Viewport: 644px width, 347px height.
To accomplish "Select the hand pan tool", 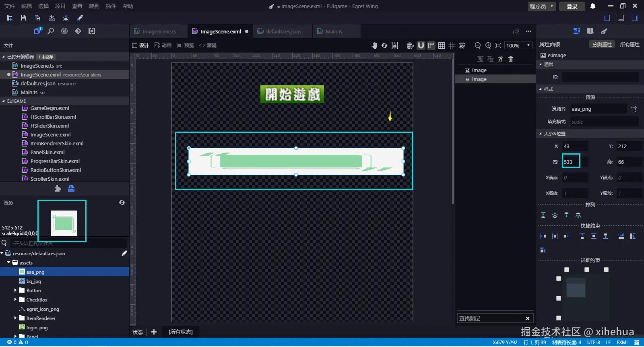I will pyautogui.click(x=374, y=45).
